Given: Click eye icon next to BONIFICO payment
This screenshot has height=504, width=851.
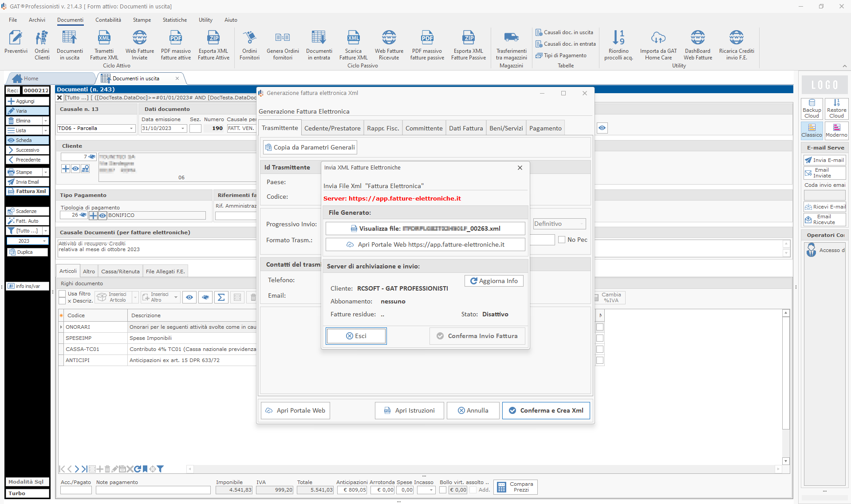Looking at the screenshot, I should [x=102, y=215].
